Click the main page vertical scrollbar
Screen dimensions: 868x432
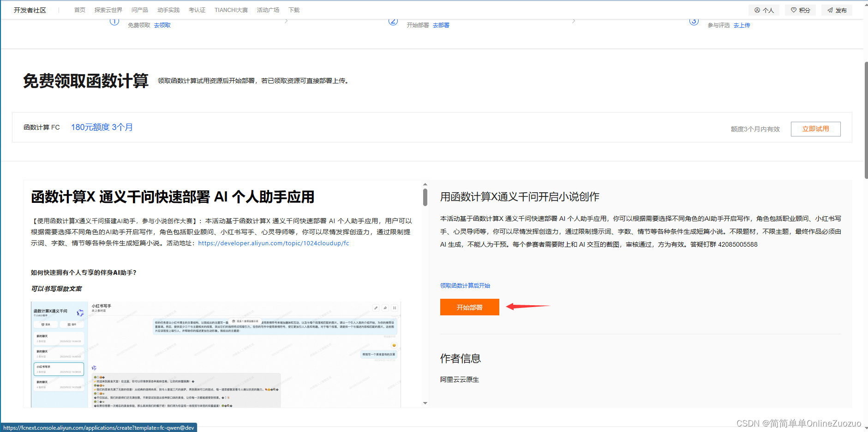866,120
